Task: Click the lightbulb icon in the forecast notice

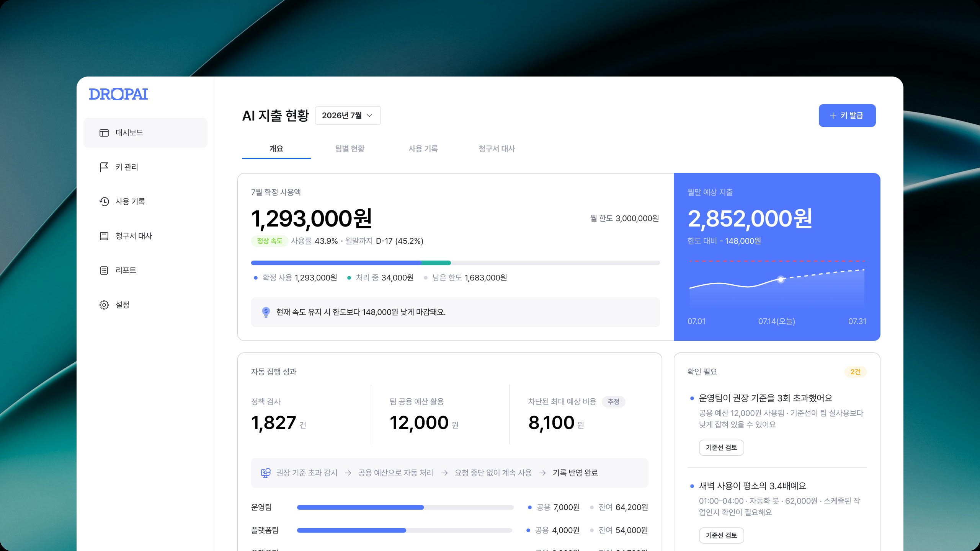Action: (x=266, y=312)
